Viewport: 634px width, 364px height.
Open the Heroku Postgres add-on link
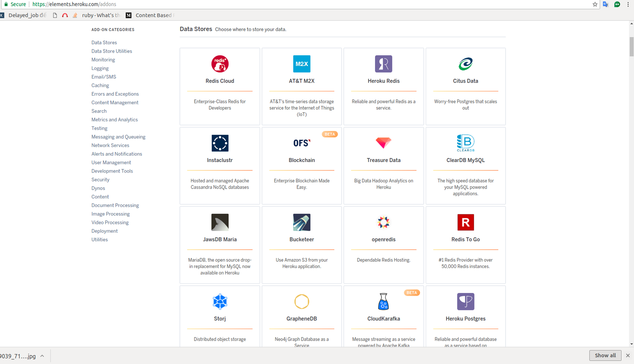click(x=465, y=319)
